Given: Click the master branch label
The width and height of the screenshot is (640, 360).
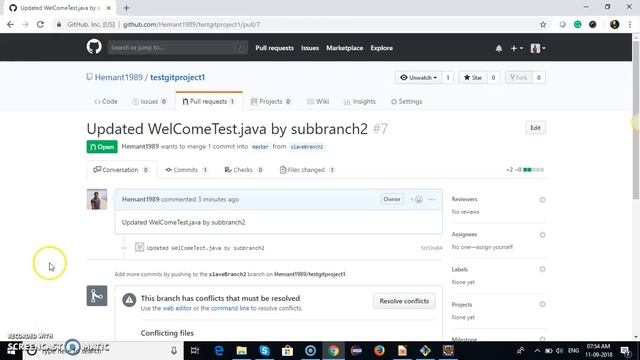Looking at the screenshot, I should (260, 147).
